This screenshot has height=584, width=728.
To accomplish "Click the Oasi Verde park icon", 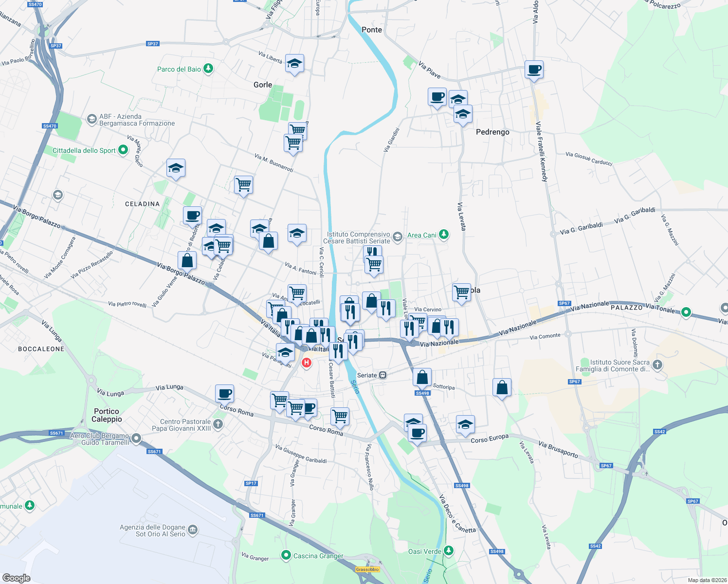I will point(448,551).
